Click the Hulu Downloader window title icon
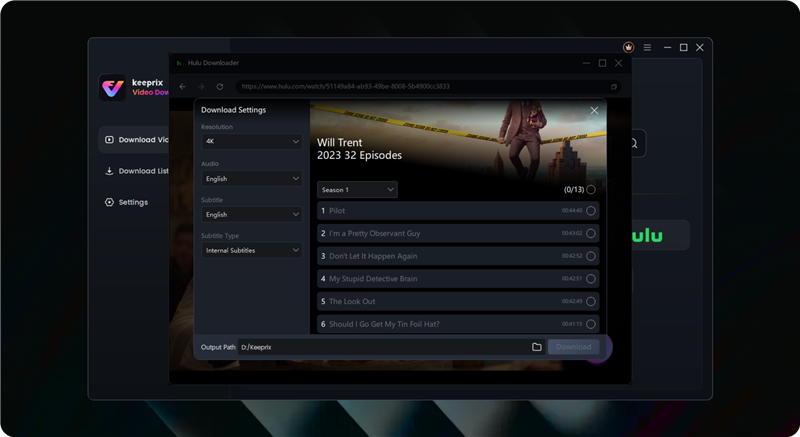The height and width of the screenshot is (437, 800). 179,63
